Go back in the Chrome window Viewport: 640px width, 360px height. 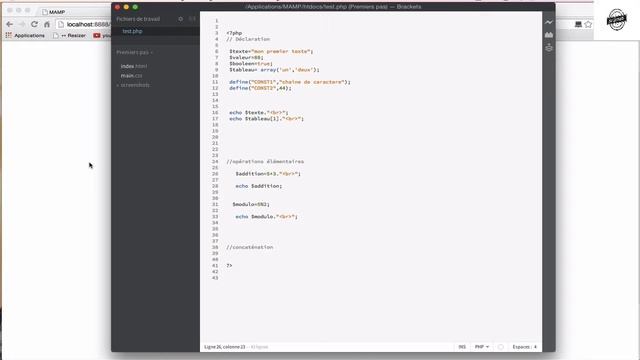click(9, 24)
